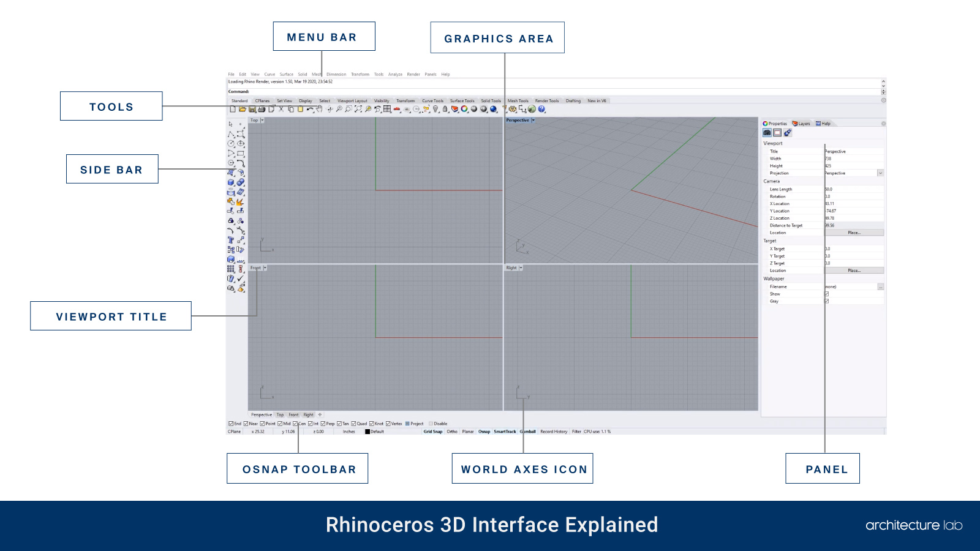The image size is (980, 551).
Task: Open Options via the gear icon
Action: (512, 110)
